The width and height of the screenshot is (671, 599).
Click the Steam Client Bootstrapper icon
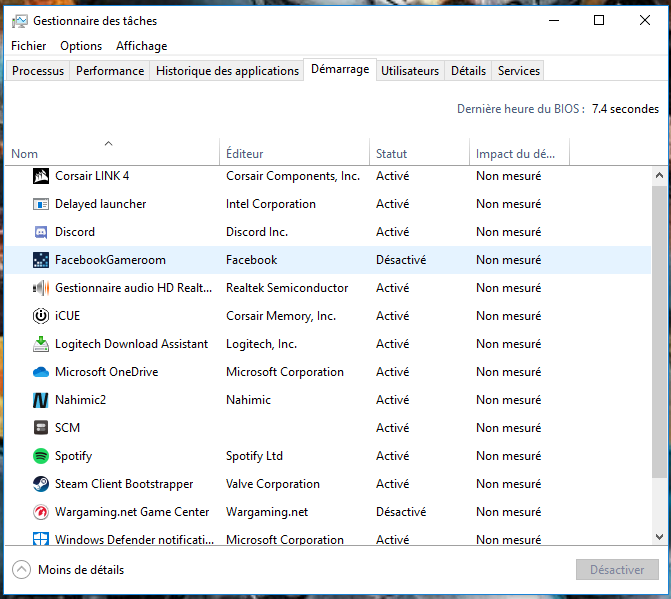(41, 484)
